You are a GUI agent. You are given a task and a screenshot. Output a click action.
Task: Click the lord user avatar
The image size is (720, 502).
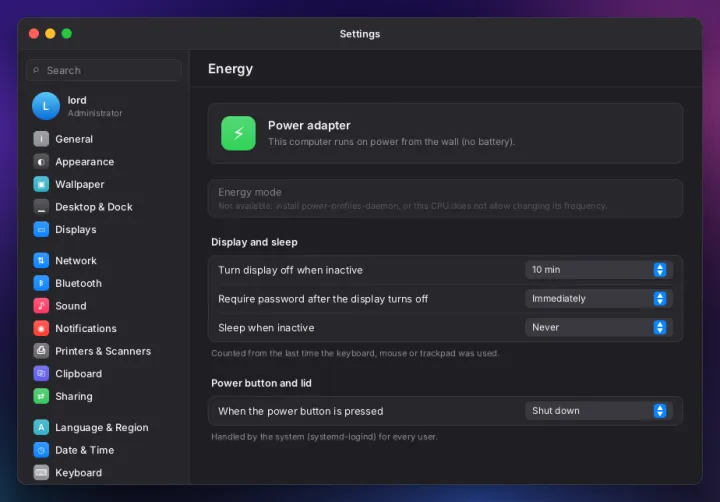[x=45, y=106]
